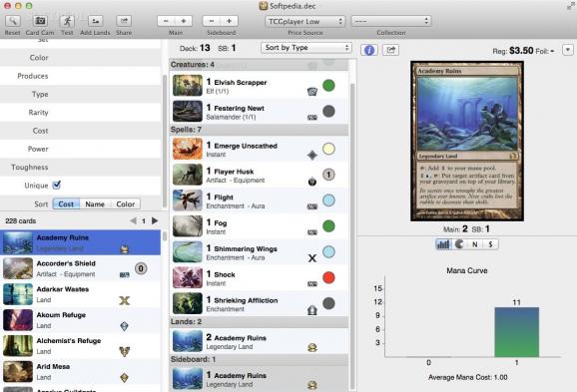Expand the Collection dropdown
This screenshot has height=392, width=577.
click(x=390, y=21)
